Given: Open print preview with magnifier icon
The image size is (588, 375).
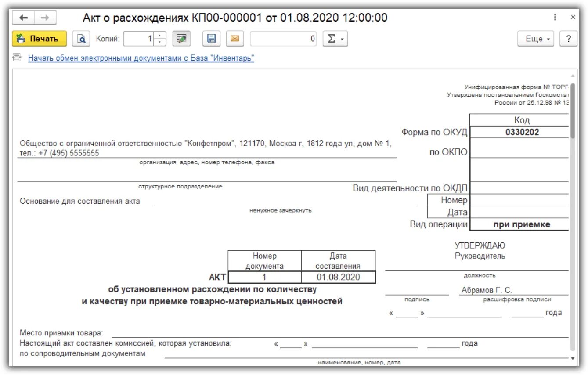Looking at the screenshot, I should 81,39.
